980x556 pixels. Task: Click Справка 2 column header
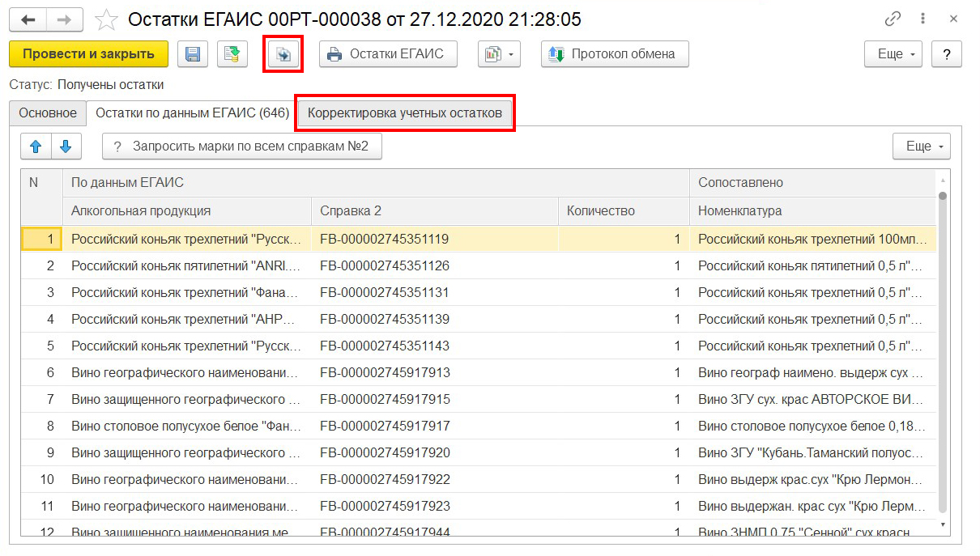point(435,210)
